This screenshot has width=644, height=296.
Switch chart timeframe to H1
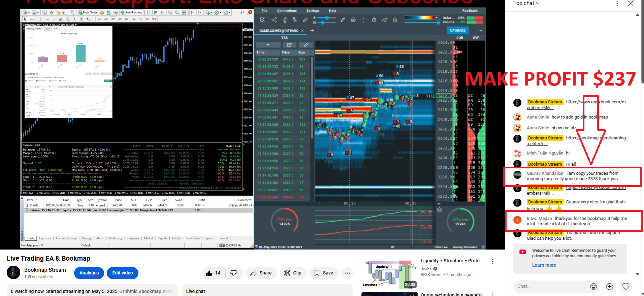point(127,19)
